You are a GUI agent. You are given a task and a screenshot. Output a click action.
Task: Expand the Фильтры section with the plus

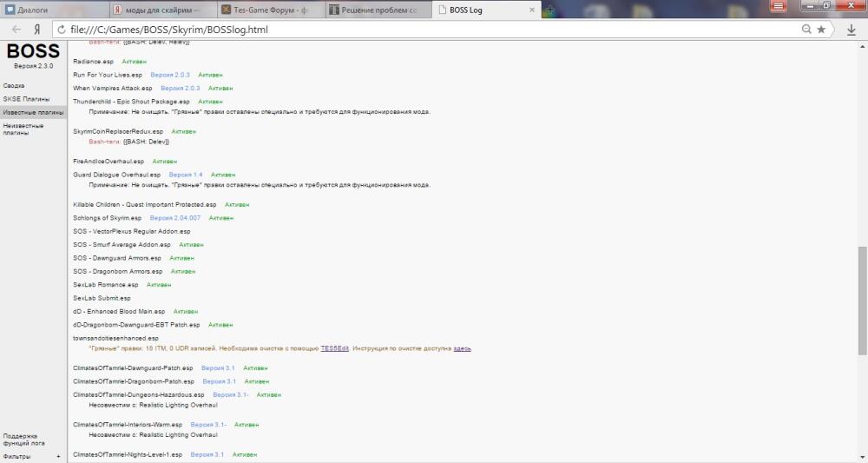(x=58, y=457)
